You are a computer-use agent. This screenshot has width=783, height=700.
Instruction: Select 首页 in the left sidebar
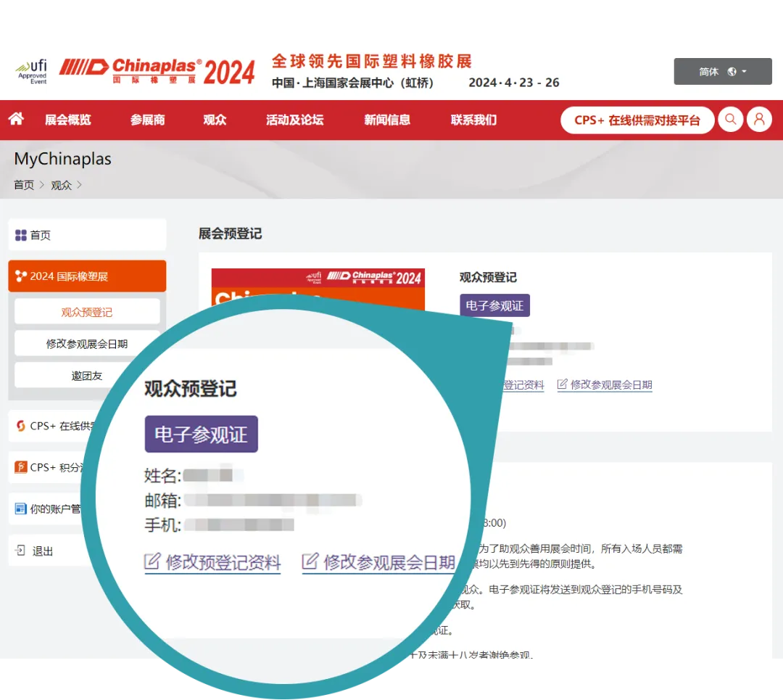(88, 235)
